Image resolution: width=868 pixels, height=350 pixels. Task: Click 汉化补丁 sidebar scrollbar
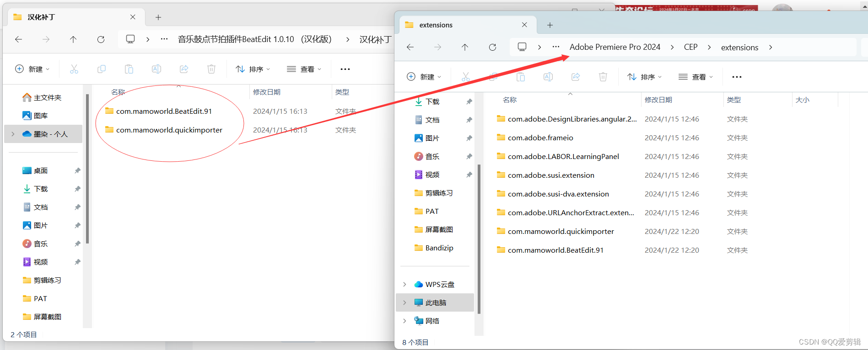(x=87, y=169)
